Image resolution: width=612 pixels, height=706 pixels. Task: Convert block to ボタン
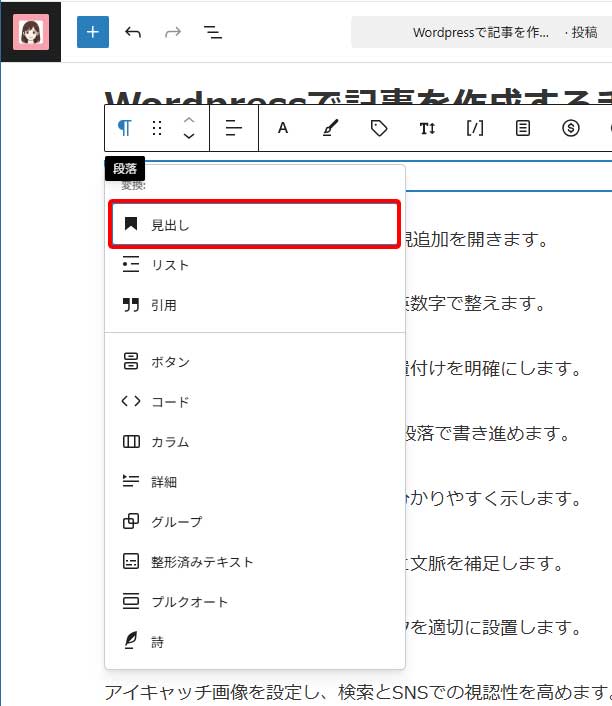(x=254, y=362)
